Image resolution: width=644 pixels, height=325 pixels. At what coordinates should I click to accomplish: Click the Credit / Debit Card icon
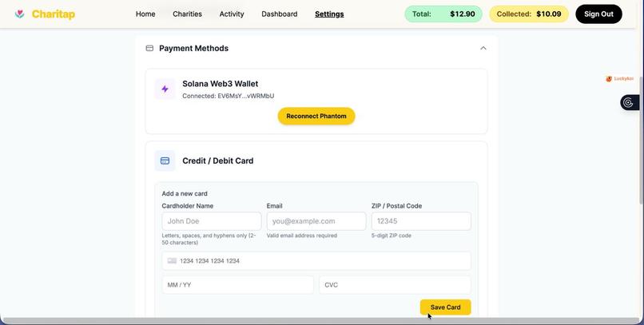(x=165, y=161)
